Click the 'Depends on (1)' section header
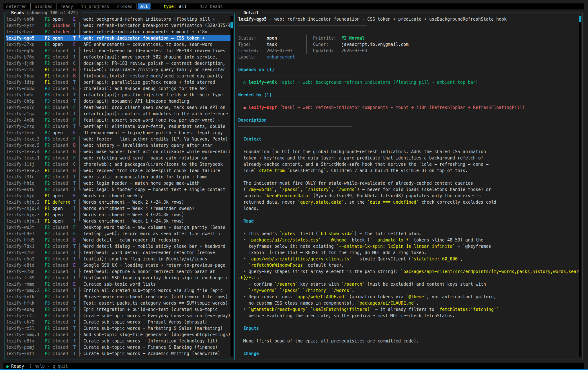 [x=256, y=69]
